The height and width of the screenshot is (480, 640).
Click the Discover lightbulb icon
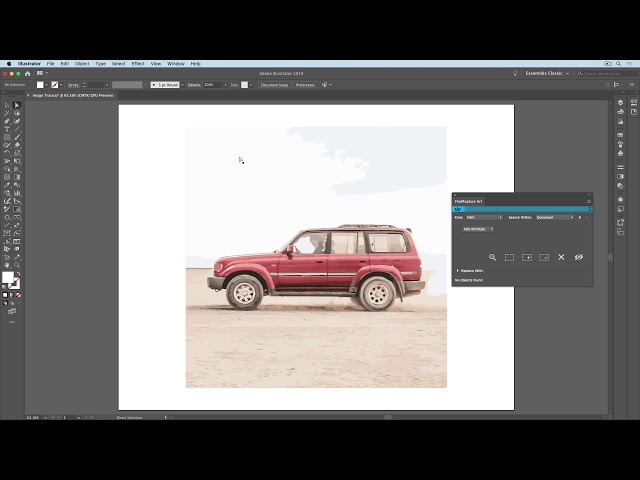click(x=515, y=73)
